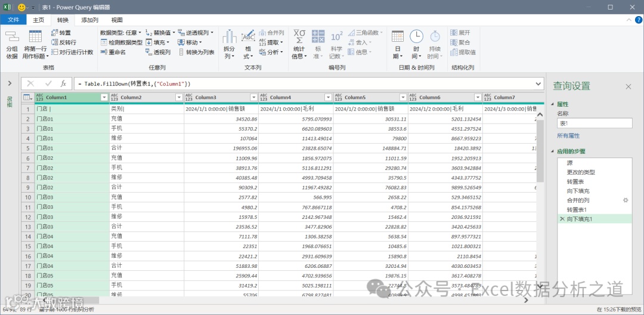Click the fx formula icon

(x=63, y=84)
